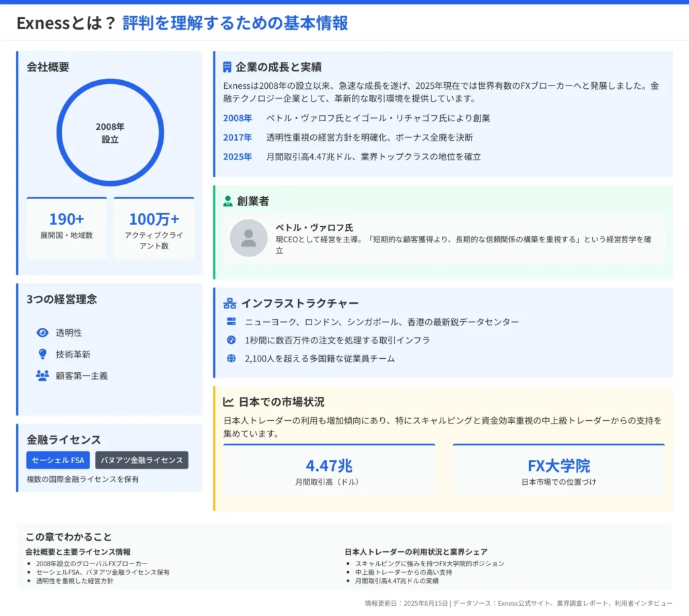This screenshot has height=616, width=689.
Task: Select the network icon beside インフラストラクチャー
Action: 229,304
